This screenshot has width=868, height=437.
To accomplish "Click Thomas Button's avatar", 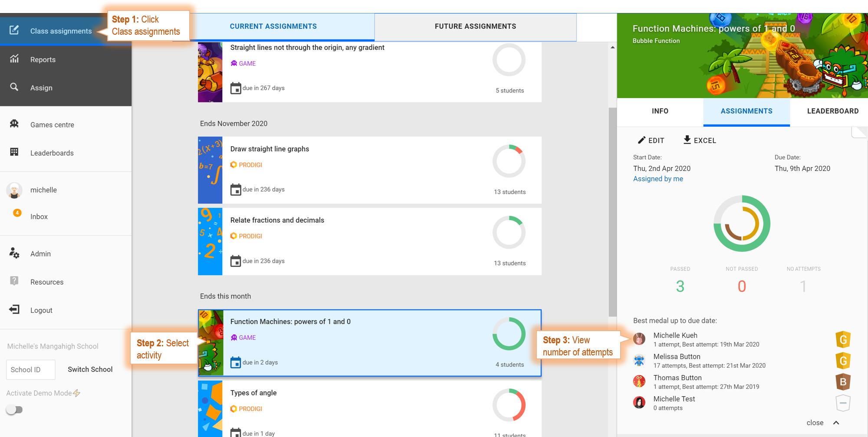I will point(639,381).
